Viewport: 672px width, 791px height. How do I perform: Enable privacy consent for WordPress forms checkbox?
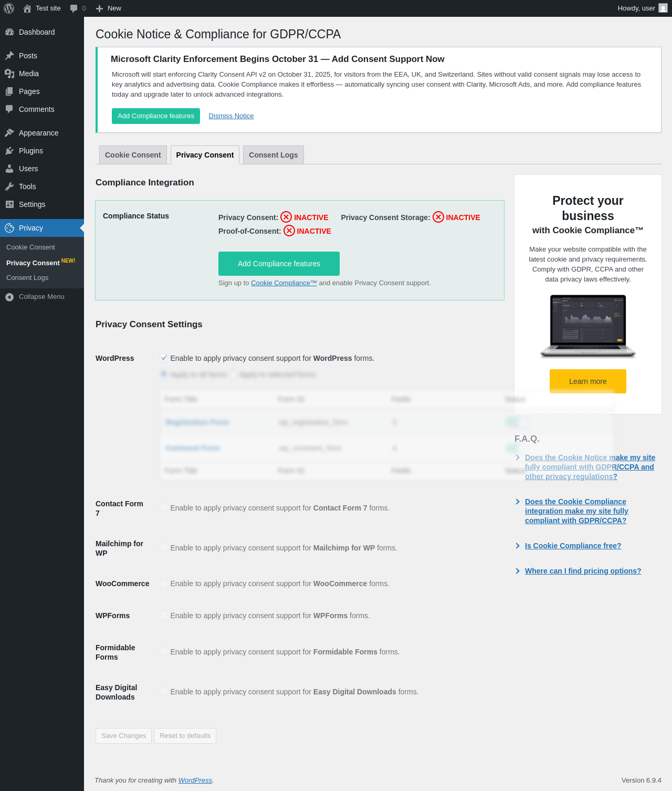click(164, 358)
